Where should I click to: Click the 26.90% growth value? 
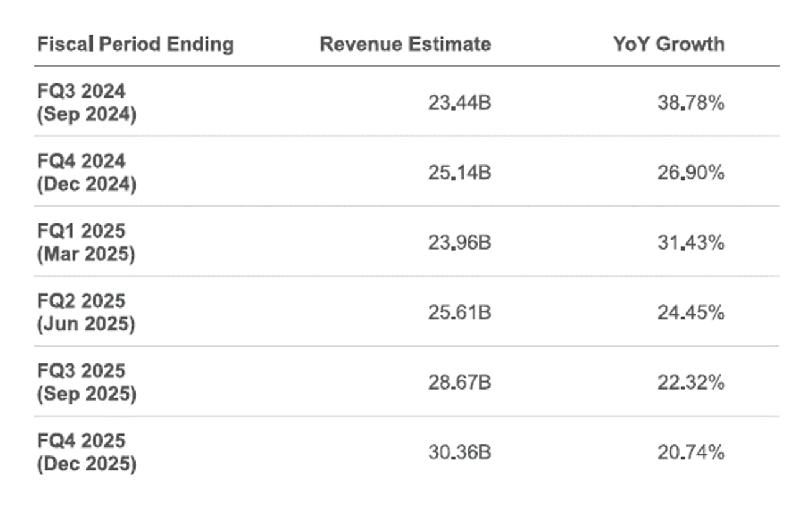pyautogui.click(x=691, y=173)
